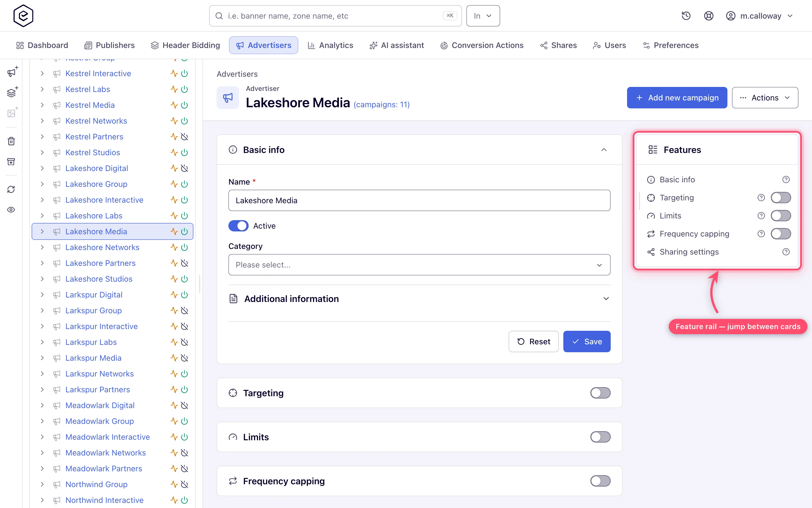The height and width of the screenshot is (508, 812).
Task: Open the Actions dropdown
Action: pyautogui.click(x=765, y=98)
